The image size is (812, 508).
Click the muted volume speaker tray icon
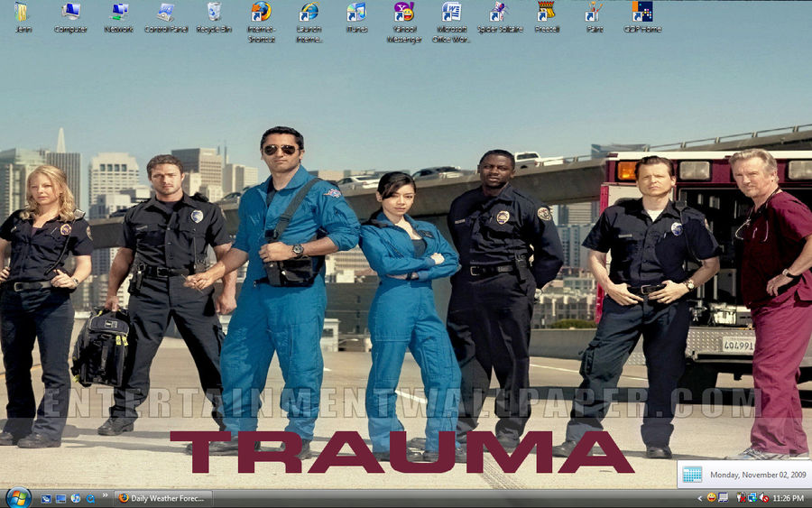coord(764,498)
